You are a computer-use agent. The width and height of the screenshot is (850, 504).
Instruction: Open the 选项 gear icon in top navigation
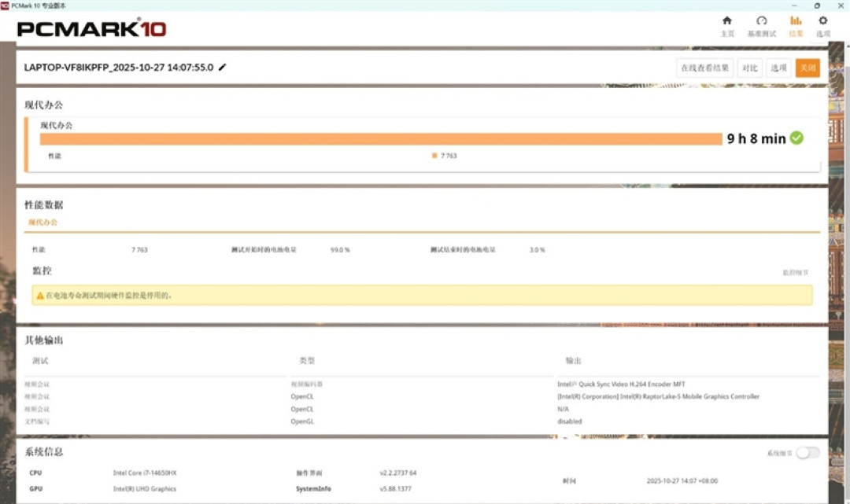click(x=823, y=20)
